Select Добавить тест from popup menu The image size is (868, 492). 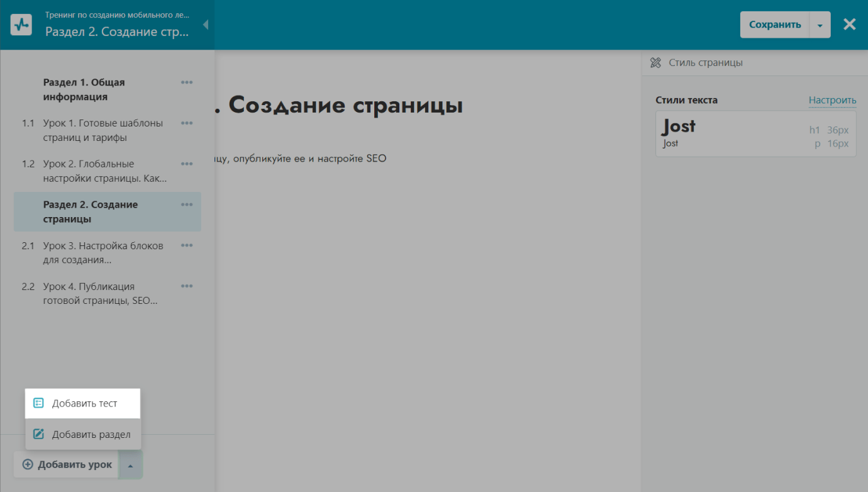83,403
